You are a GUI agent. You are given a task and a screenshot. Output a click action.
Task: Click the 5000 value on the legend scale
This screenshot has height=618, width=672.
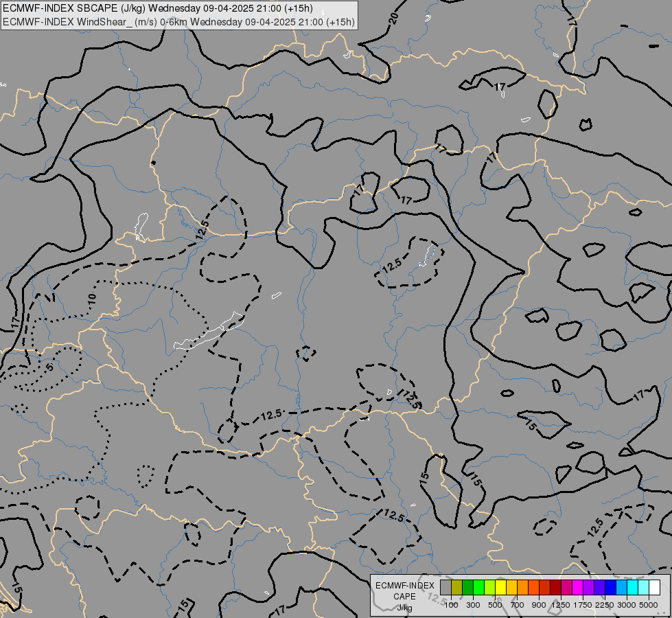click(x=648, y=605)
